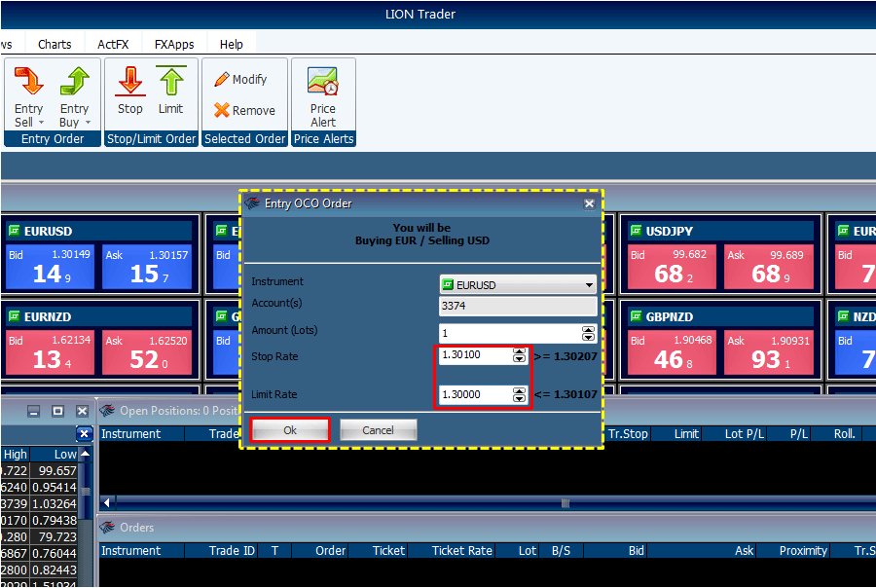Click the EURNZD tile's green icon
This screenshot has width=876, height=588.
(14, 317)
